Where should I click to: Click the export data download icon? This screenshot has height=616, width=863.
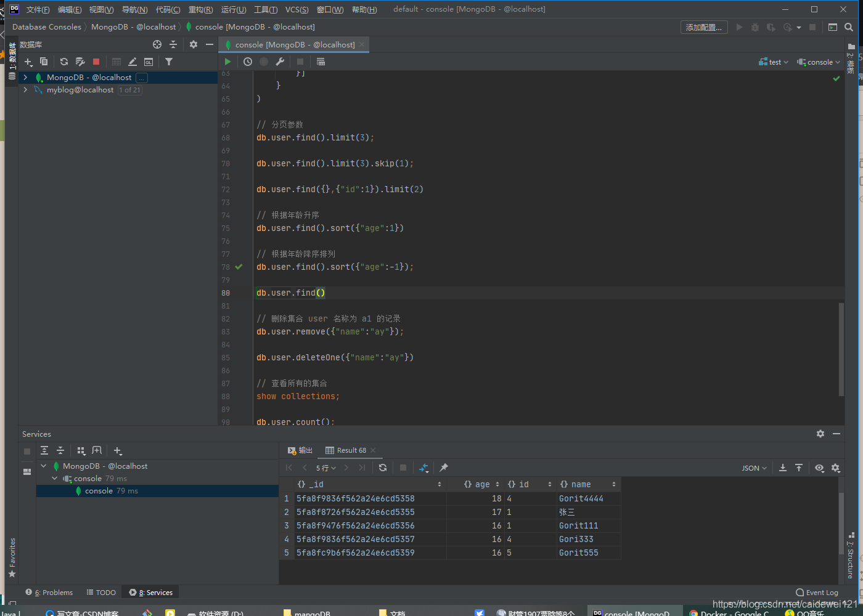[783, 468]
